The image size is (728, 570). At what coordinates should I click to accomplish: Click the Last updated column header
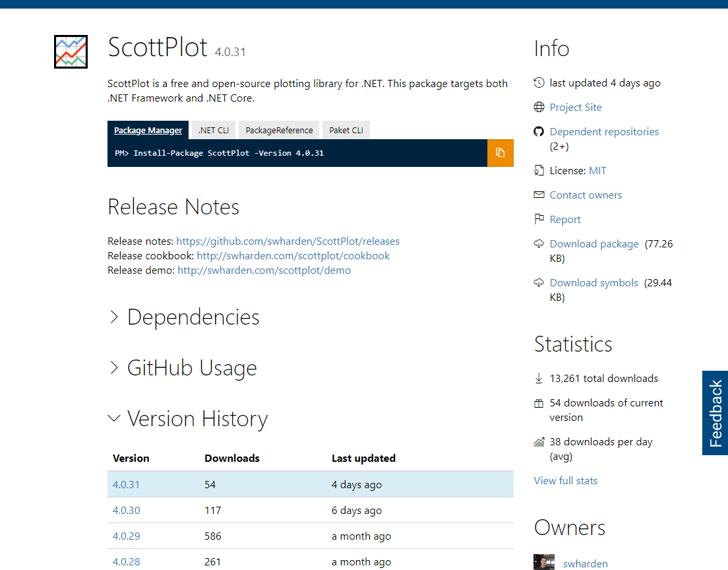pyautogui.click(x=363, y=458)
